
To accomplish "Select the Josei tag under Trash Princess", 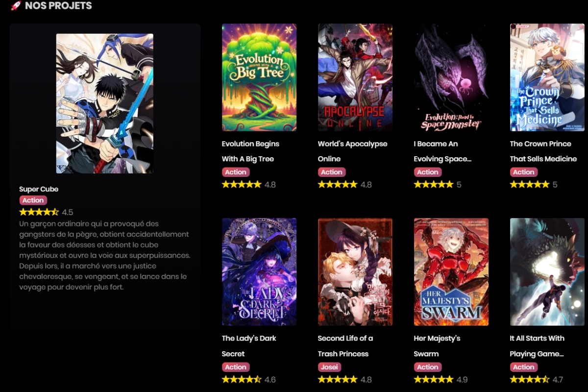I will click(330, 367).
